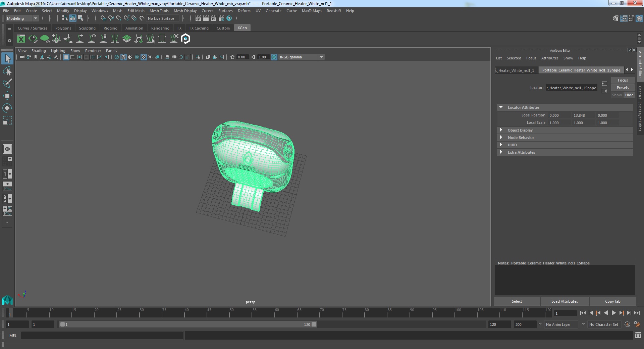Click the time range slider bar
Viewport: 644px width, 349px height.
(188, 325)
